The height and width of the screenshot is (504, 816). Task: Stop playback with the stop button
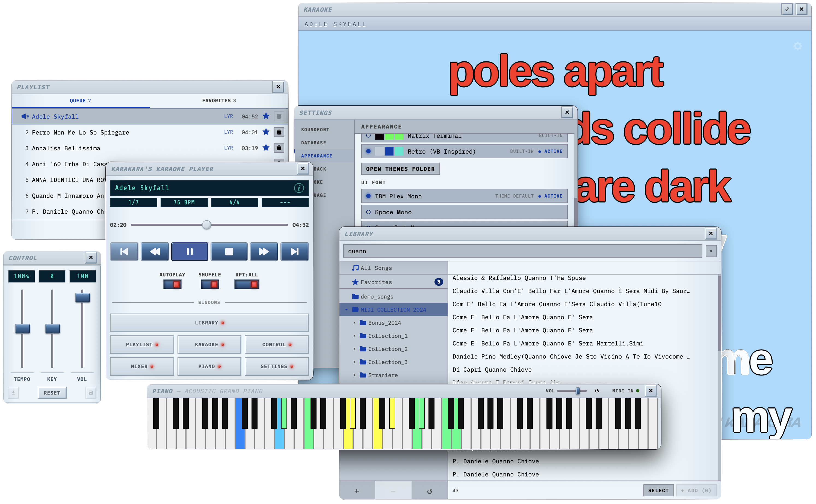click(x=229, y=251)
